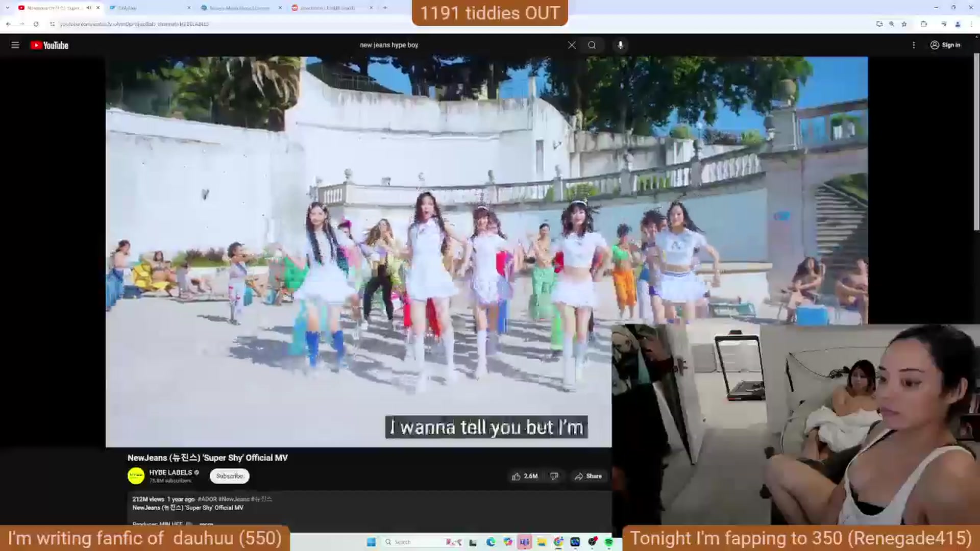The image size is (980, 551).
Task: Share the Super Shy video
Action: point(588,476)
